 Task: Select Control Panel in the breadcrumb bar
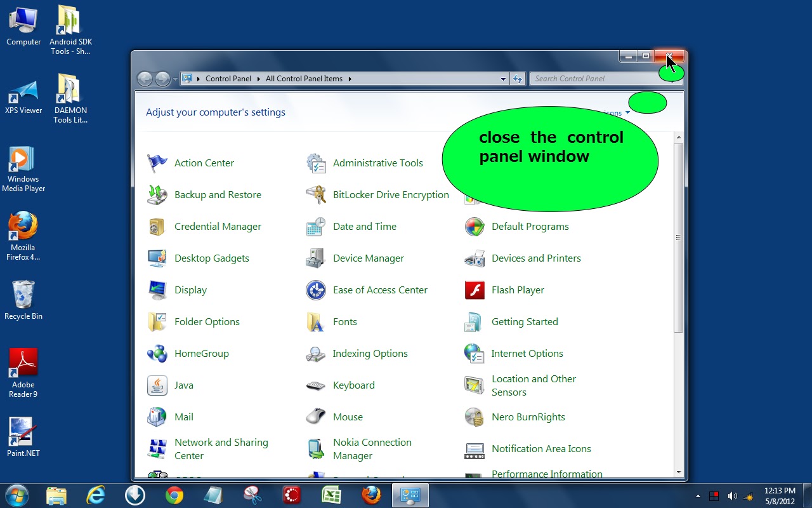[228, 79]
